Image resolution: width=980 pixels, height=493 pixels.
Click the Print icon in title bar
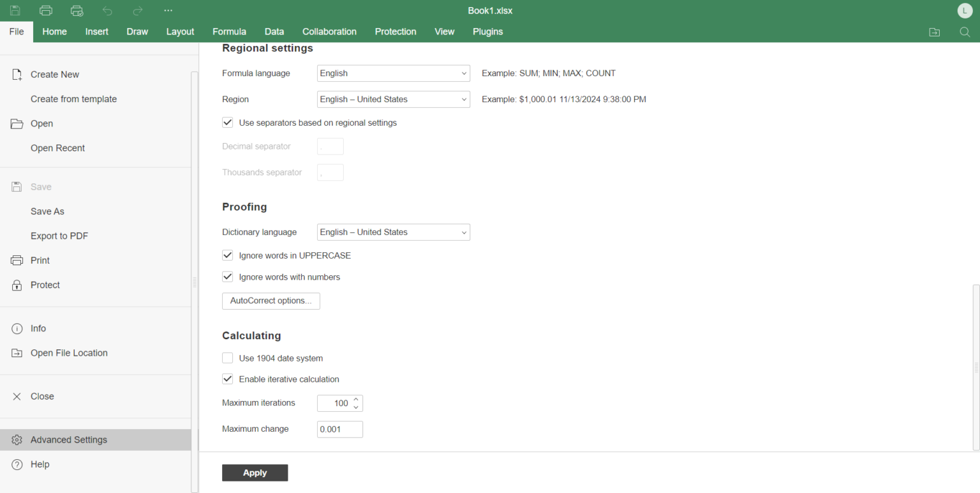46,11
